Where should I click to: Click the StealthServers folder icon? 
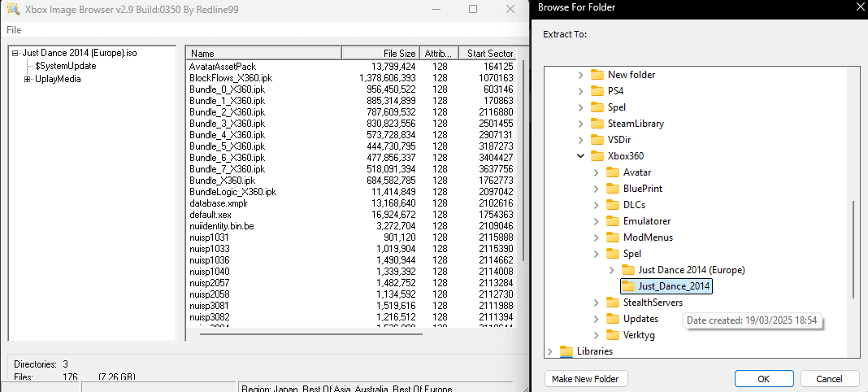612,303
